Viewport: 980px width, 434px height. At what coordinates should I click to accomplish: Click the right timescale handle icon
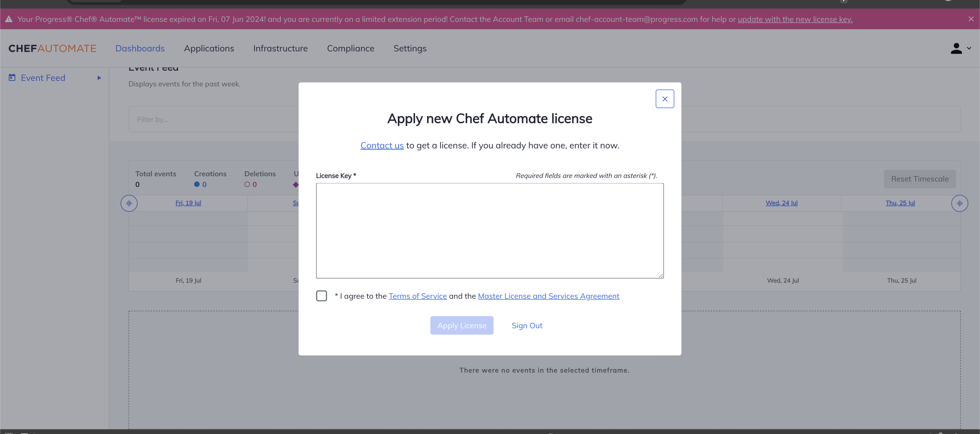960,203
